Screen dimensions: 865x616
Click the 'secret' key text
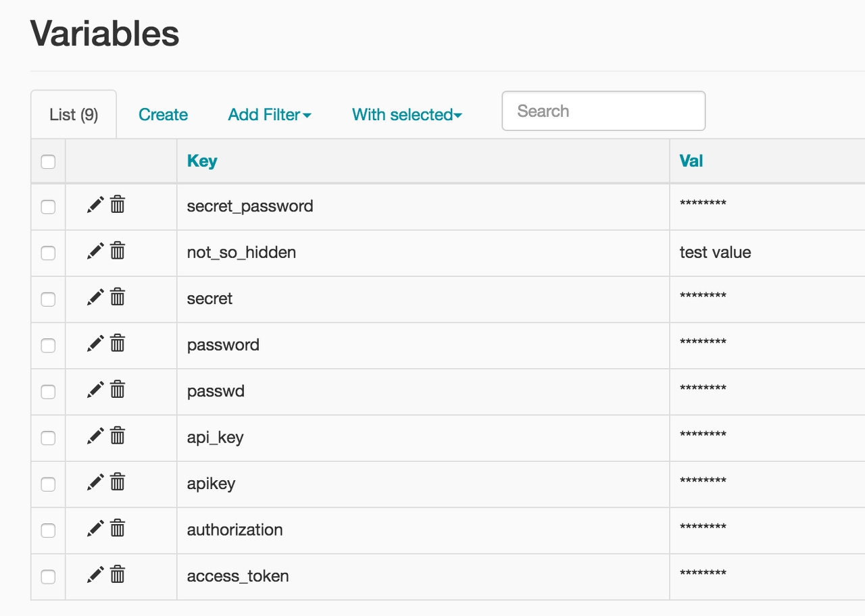pyautogui.click(x=209, y=299)
